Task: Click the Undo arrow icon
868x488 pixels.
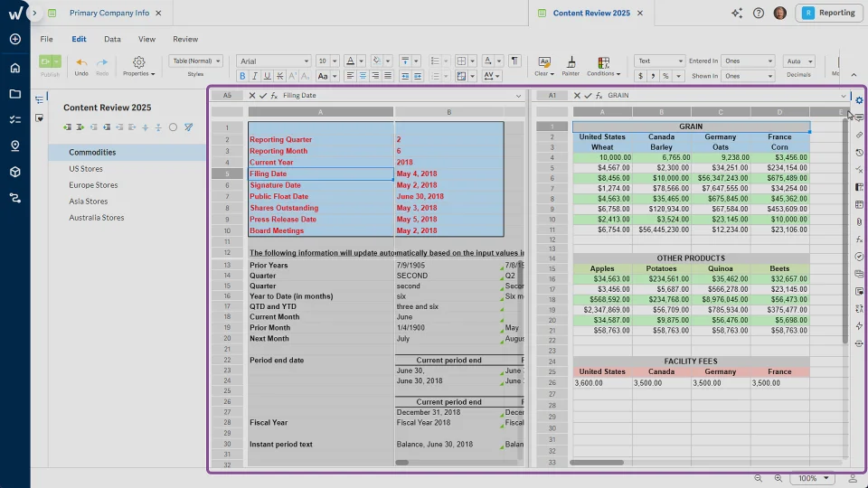Action: (x=81, y=62)
